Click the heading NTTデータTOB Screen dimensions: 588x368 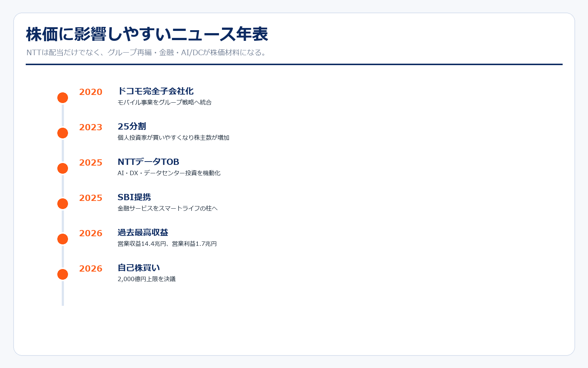click(x=148, y=162)
